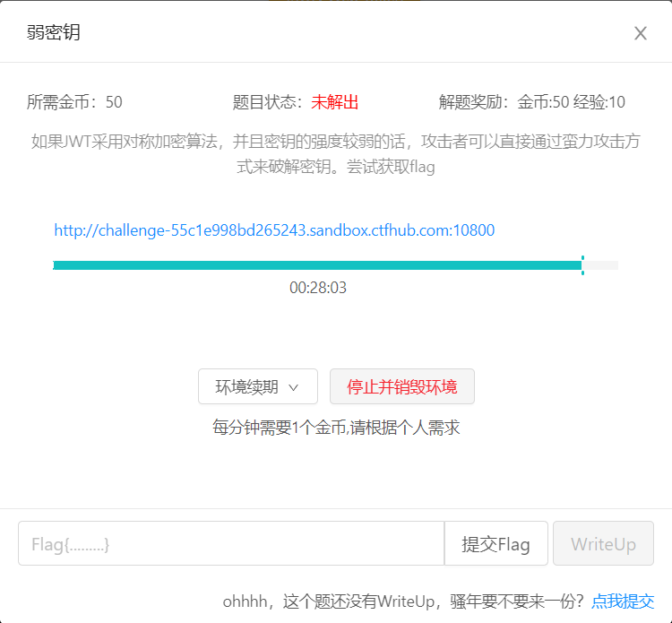Follow the 点我提交 writeup link
Image resolution: width=672 pixels, height=623 pixels.
point(623,601)
